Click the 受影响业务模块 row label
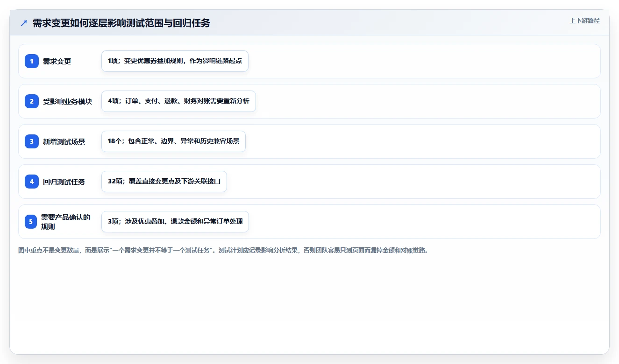The height and width of the screenshot is (364, 619). click(x=68, y=101)
